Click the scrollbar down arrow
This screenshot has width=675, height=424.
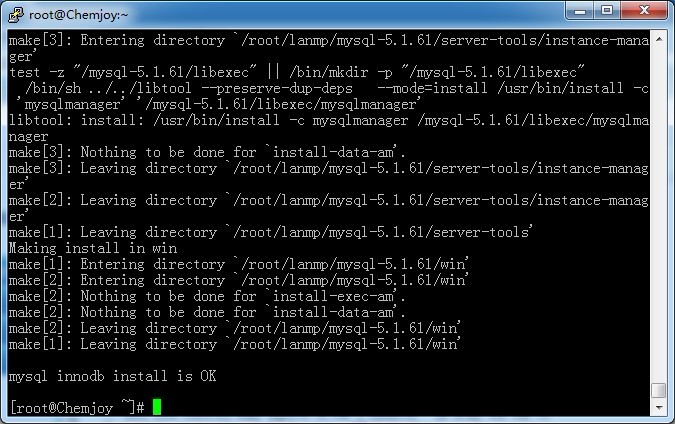pyautogui.click(x=657, y=409)
